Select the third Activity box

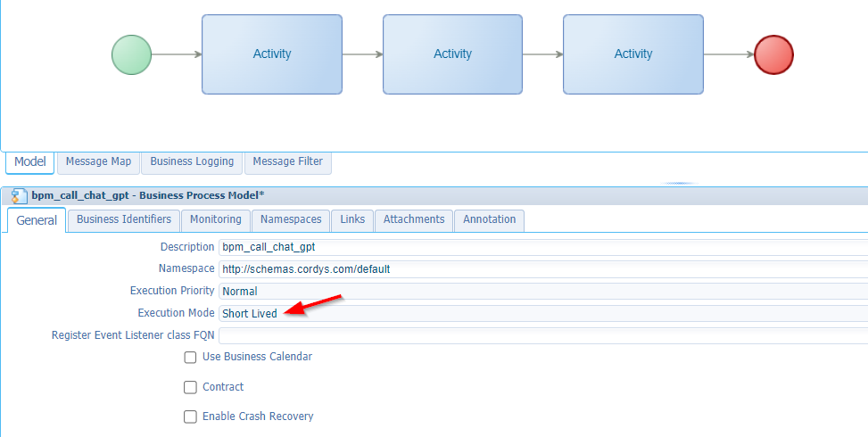(633, 54)
